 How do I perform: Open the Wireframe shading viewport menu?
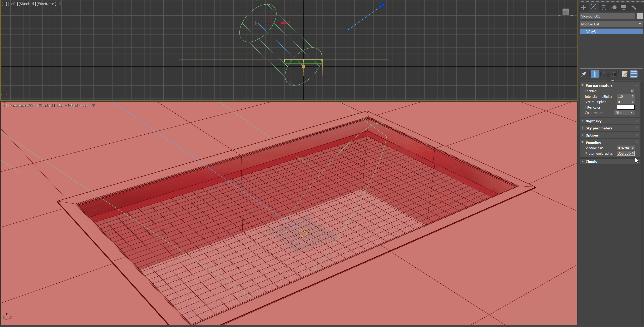[x=46, y=4]
